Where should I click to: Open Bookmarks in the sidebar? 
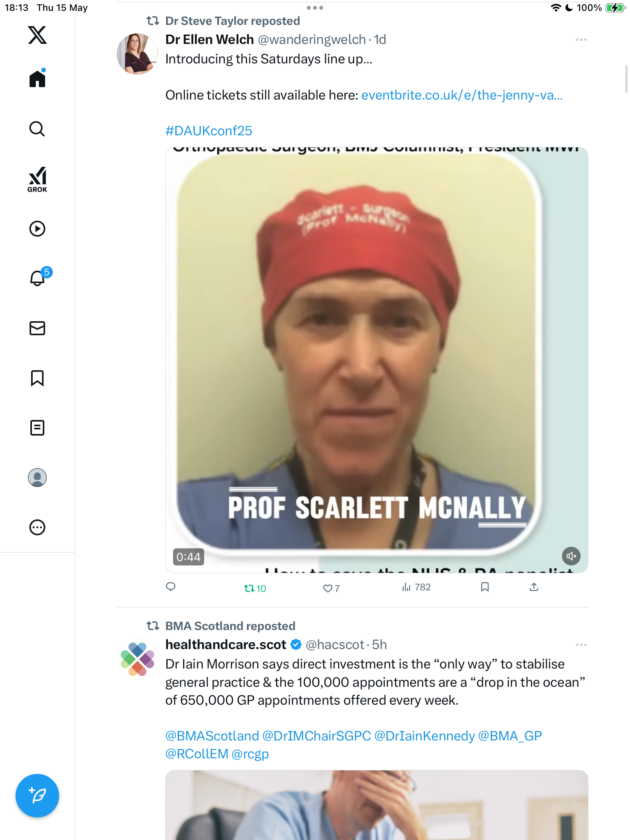(x=37, y=378)
